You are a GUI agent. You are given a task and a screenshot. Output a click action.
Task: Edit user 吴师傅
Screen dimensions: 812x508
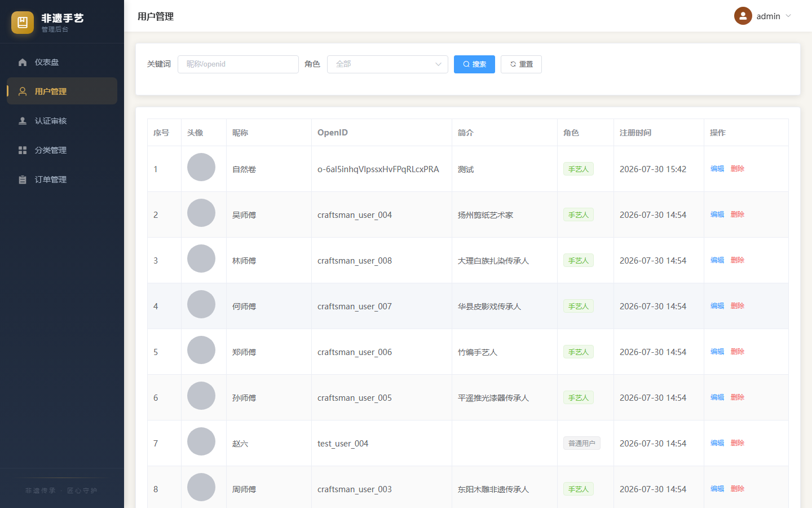(x=717, y=214)
